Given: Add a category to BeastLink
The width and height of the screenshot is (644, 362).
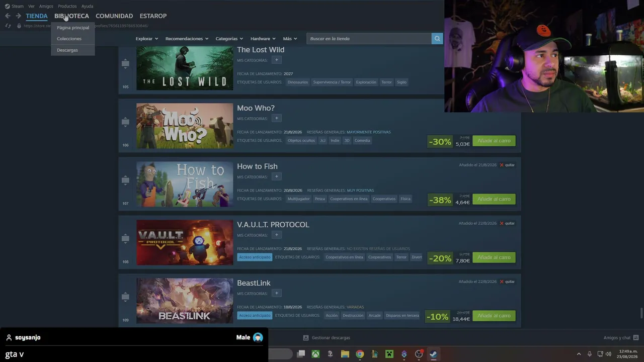Looking at the screenshot, I should click(276, 293).
